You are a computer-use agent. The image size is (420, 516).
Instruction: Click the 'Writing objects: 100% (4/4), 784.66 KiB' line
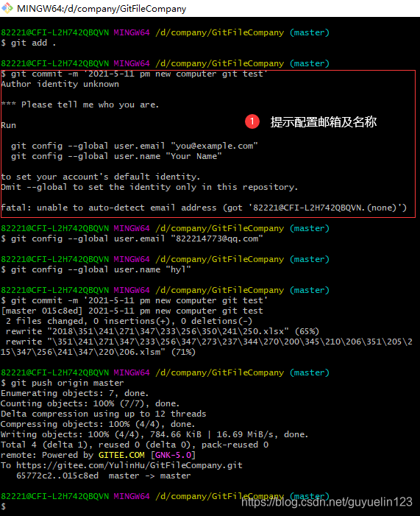pos(154,434)
